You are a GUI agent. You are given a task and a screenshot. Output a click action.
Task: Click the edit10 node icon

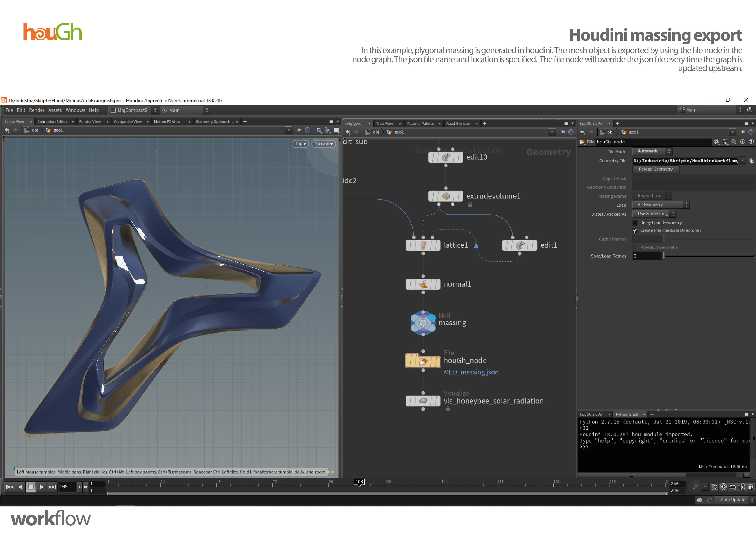pos(445,157)
